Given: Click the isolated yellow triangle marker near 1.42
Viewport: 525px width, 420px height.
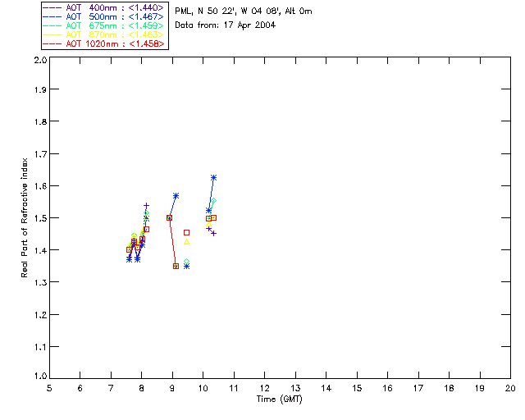Looking at the screenshot, I should coord(186,242).
